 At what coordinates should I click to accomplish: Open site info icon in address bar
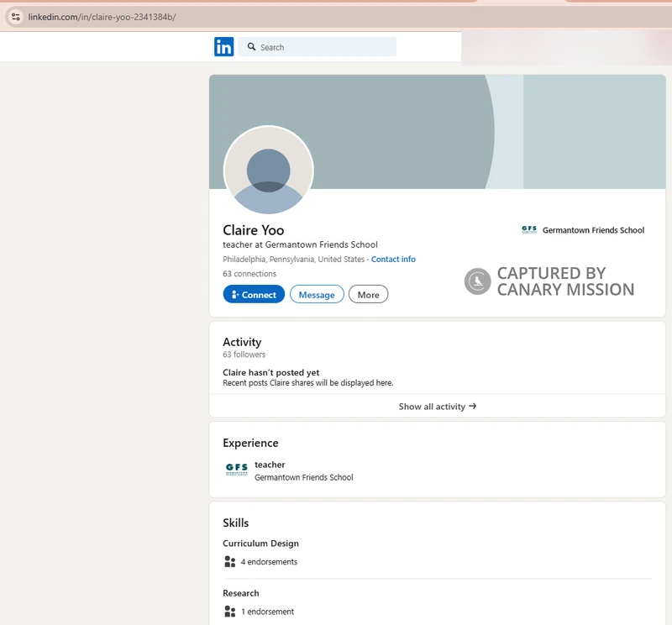[x=16, y=17]
